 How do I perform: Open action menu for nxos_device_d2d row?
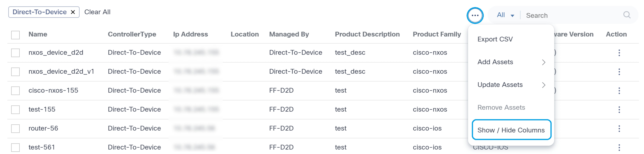(619, 53)
